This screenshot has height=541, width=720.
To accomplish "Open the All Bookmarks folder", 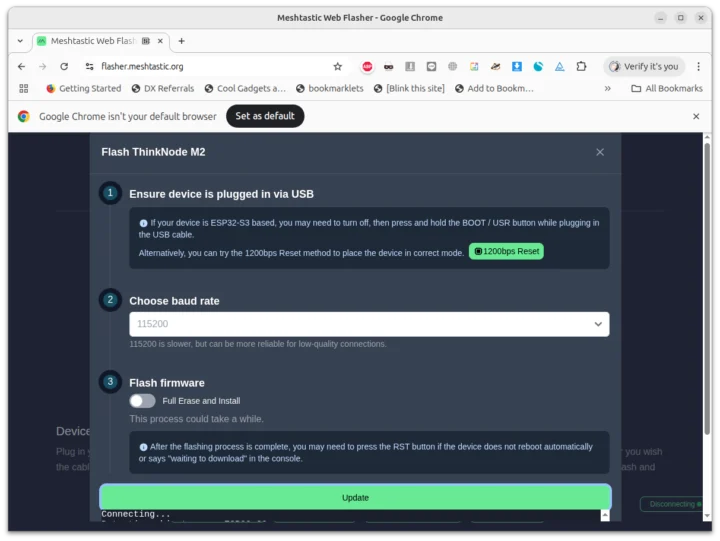I will click(667, 88).
